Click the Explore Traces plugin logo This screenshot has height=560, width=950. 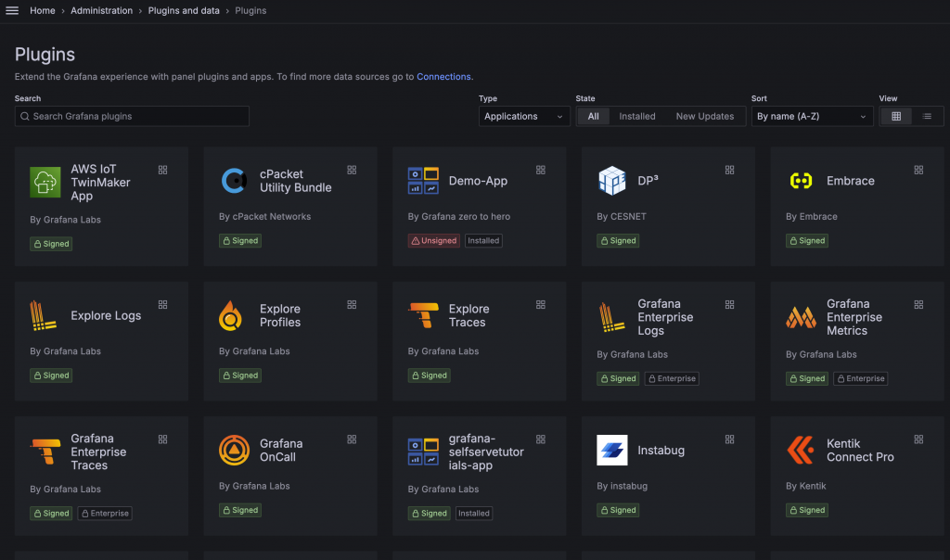[423, 315]
